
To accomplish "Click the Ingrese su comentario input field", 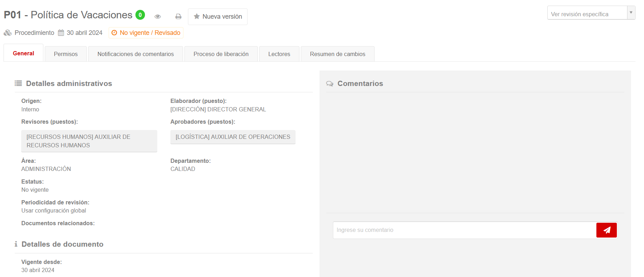I will coord(464,230).
